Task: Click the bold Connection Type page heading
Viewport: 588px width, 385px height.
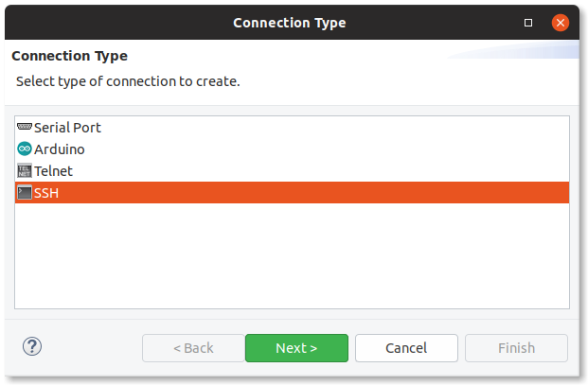Action: pyautogui.click(x=69, y=57)
